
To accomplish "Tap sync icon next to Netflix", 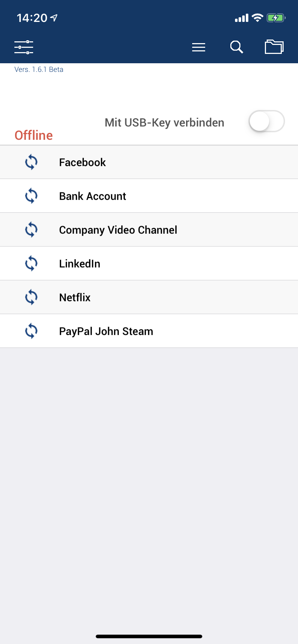I will (31, 297).
